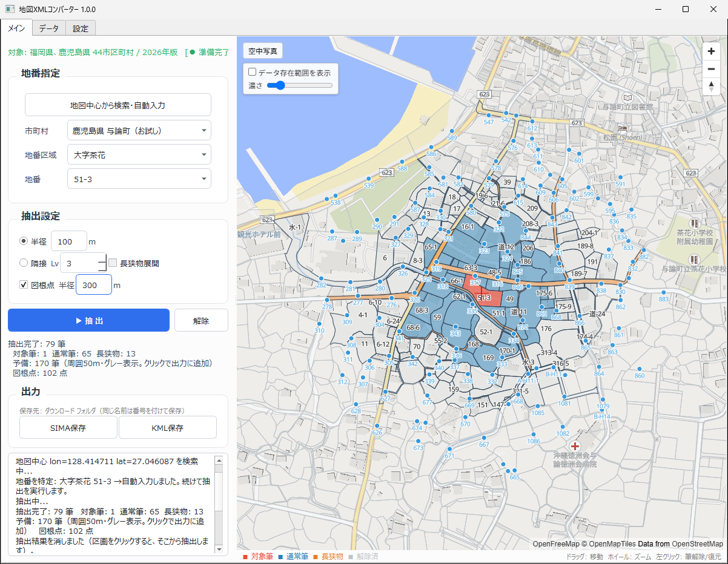This screenshot has height=564, width=728.
Task: Click the survey point marker 591
Action: click(620, 177)
